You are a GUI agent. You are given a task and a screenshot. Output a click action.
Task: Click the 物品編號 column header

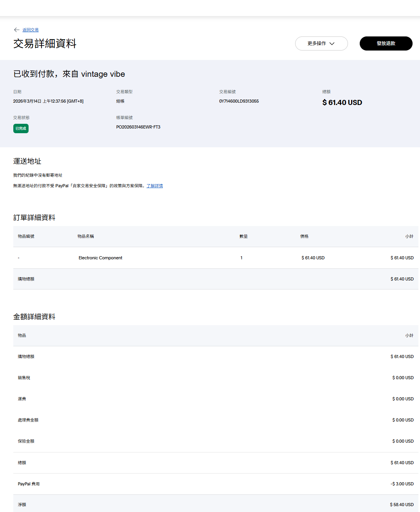26,236
